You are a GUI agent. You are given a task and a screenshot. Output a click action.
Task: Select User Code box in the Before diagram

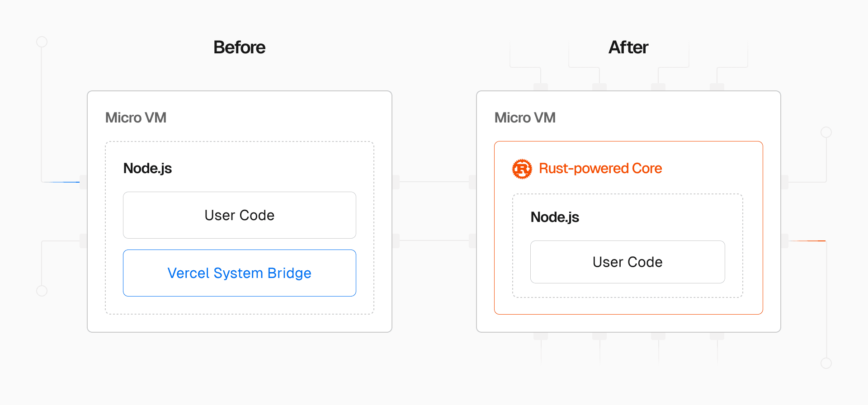coord(239,215)
